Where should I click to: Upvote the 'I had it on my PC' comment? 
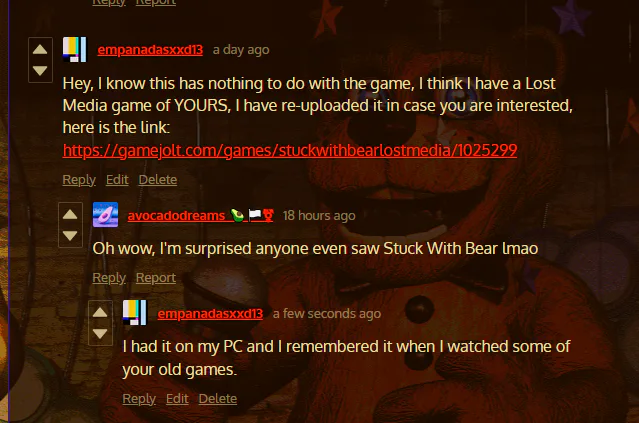(x=100, y=313)
